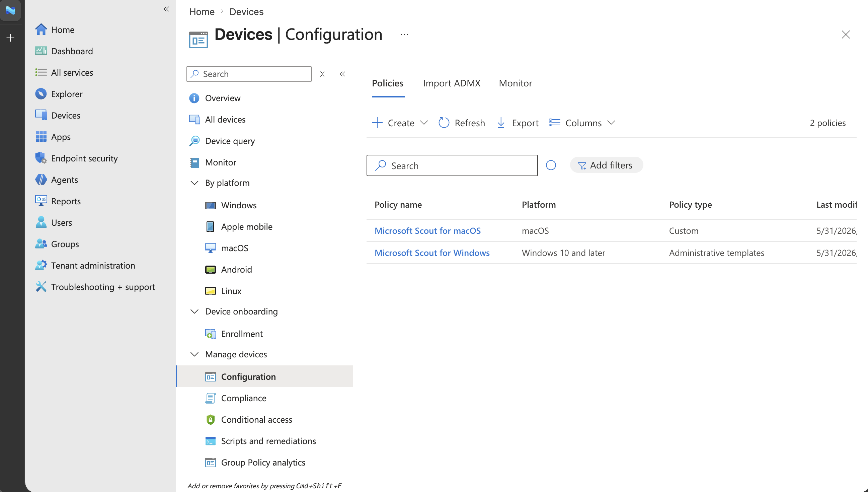The image size is (868, 492).
Task: Focus the Devices menu search box
Action: point(249,74)
